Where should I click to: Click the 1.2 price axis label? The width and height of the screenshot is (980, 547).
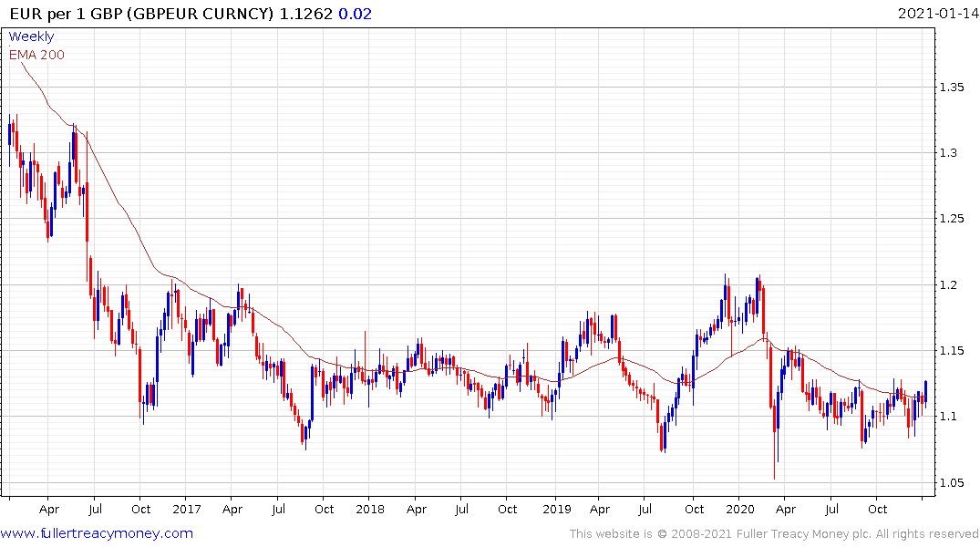[948, 285]
